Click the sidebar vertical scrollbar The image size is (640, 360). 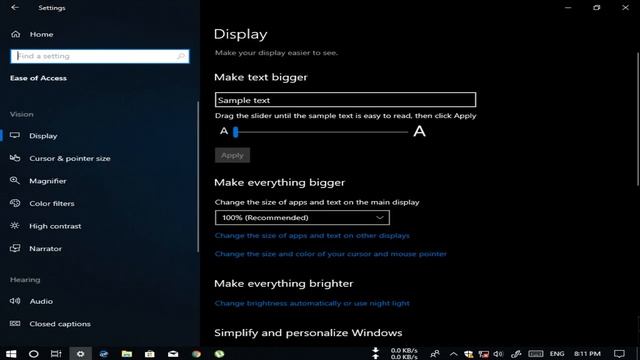198,176
